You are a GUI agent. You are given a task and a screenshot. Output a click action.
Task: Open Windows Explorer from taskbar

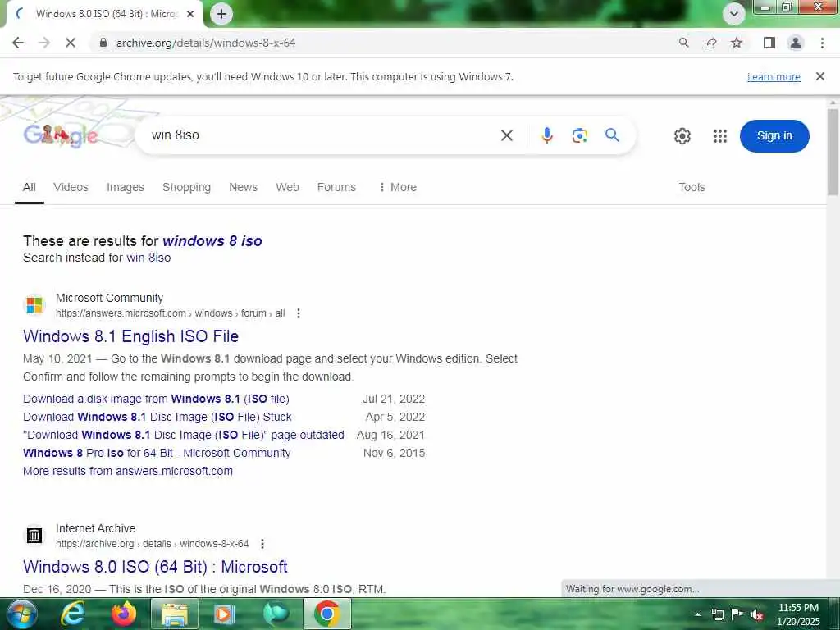pos(175,614)
